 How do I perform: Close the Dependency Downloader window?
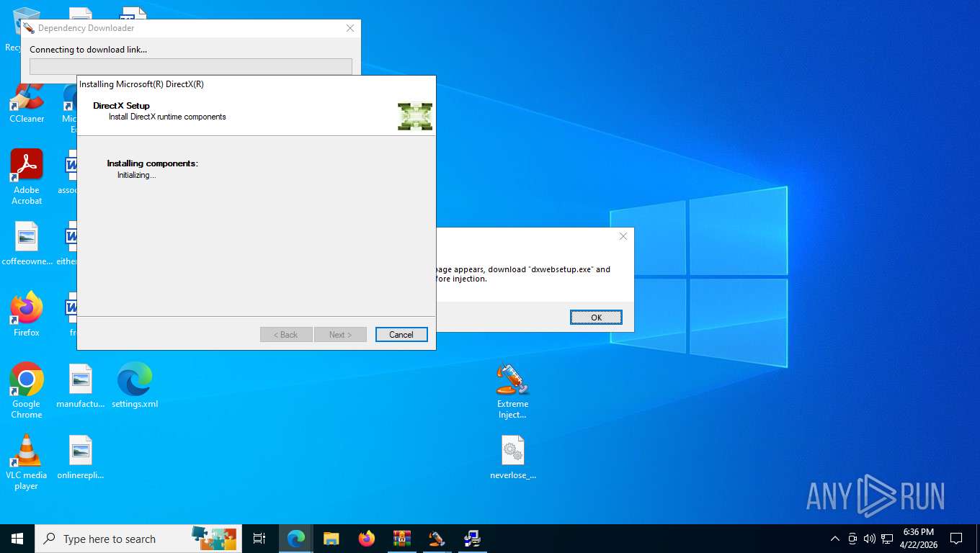click(350, 28)
